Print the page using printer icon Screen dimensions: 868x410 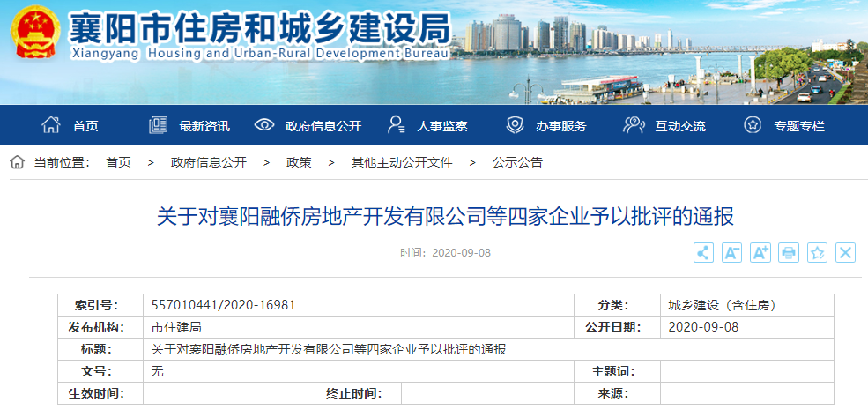(789, 253)
